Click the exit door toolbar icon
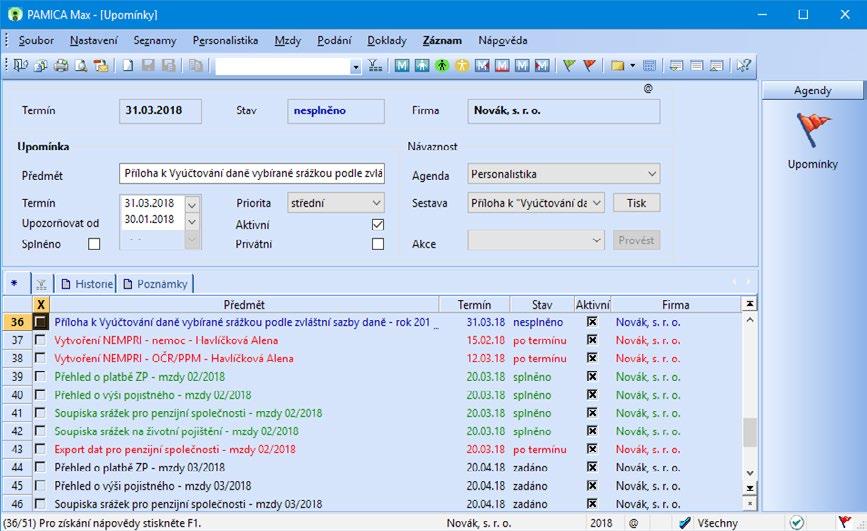 tap(21, 65)
